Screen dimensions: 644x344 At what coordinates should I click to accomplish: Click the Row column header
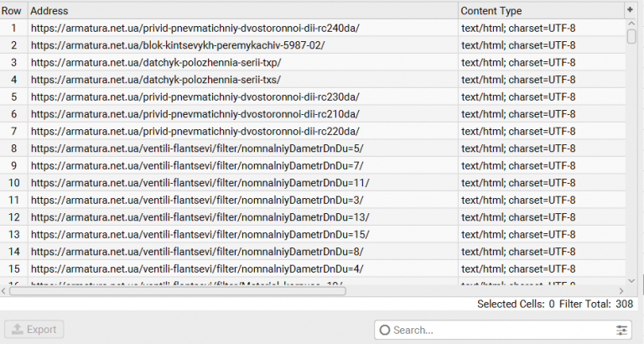[x=13, y=11]
